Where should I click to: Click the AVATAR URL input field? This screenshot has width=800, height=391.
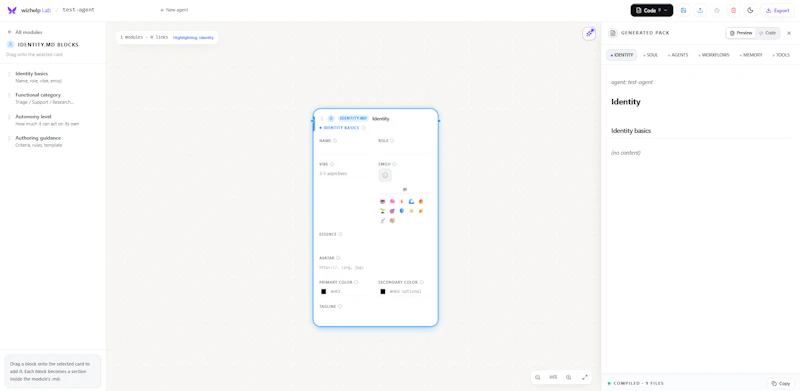click(375, 267)
